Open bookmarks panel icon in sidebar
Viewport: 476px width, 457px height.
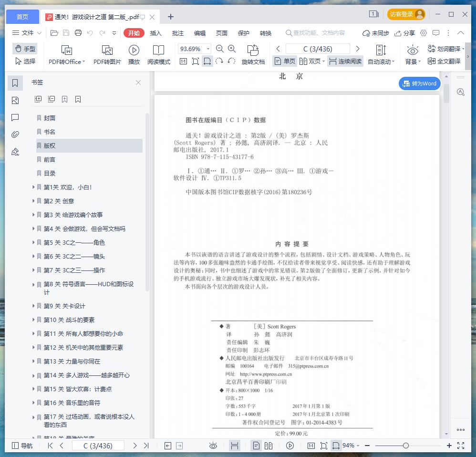point(15,83)
